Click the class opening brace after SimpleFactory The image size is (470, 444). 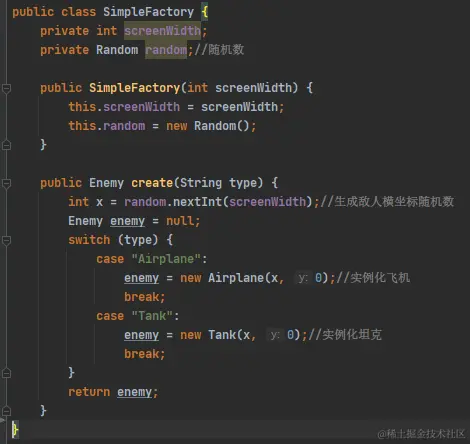205,12
